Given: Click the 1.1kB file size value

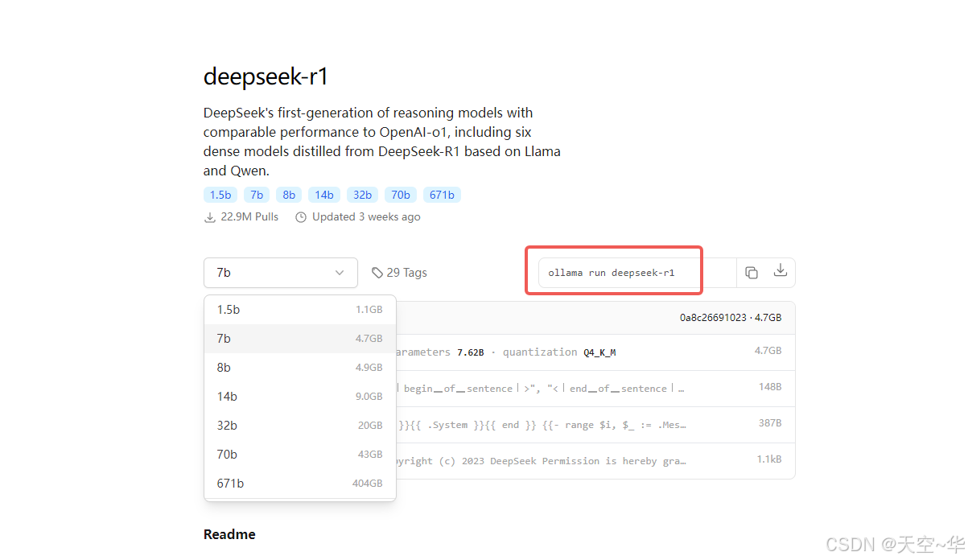Looking at the screenshot, I should (769, 459).
